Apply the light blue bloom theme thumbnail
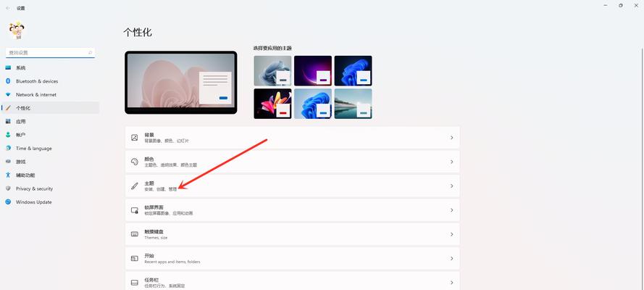 coord(313,104)
